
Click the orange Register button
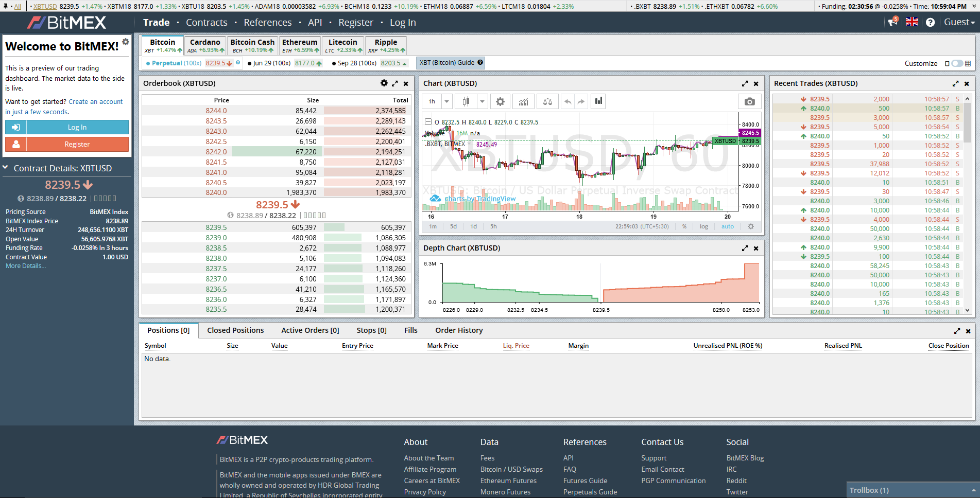coord(67,144)
